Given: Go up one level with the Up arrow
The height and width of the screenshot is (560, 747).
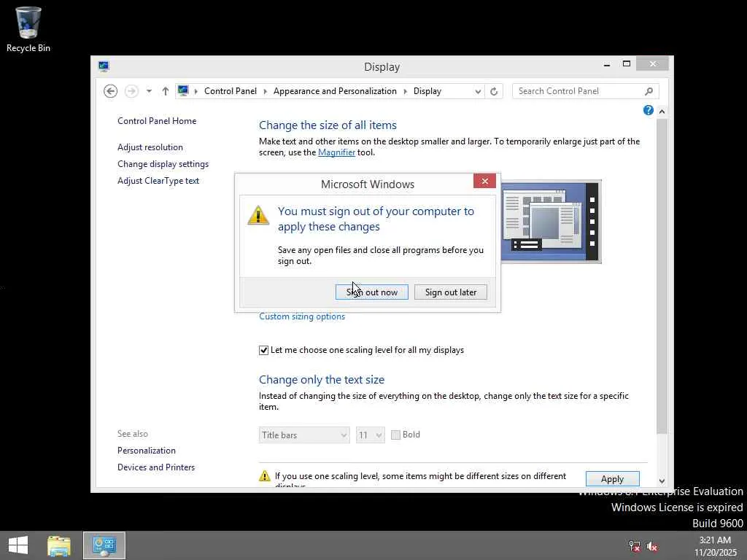Looking at the screenshot, I should tap(166, 91).
